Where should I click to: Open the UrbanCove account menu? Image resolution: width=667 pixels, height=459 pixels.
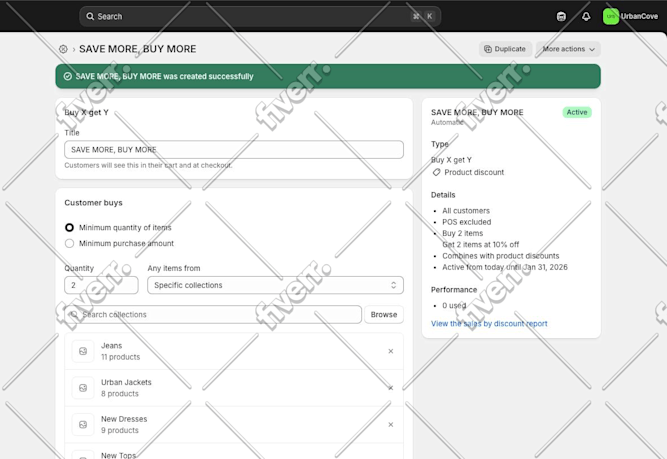pos(630,16)
